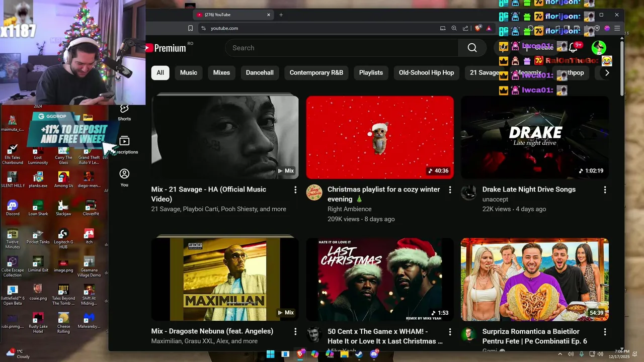Screen dimensions: 644x362
Task: Open the Among Us desktop shortcut
Action: tap(63, 179)
